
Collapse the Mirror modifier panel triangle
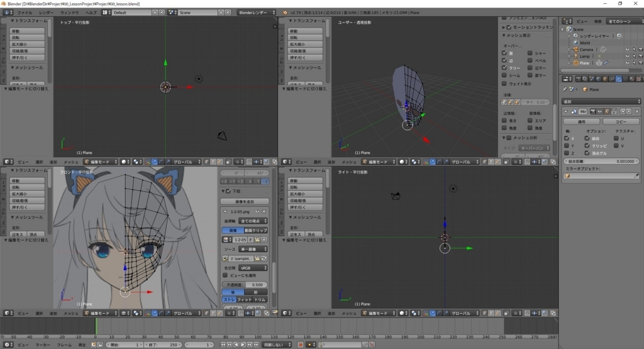click(566, 111)
